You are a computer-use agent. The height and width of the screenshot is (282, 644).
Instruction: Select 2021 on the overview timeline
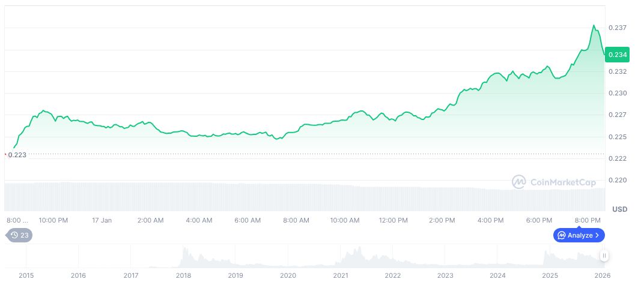click(x=341, y=275)
